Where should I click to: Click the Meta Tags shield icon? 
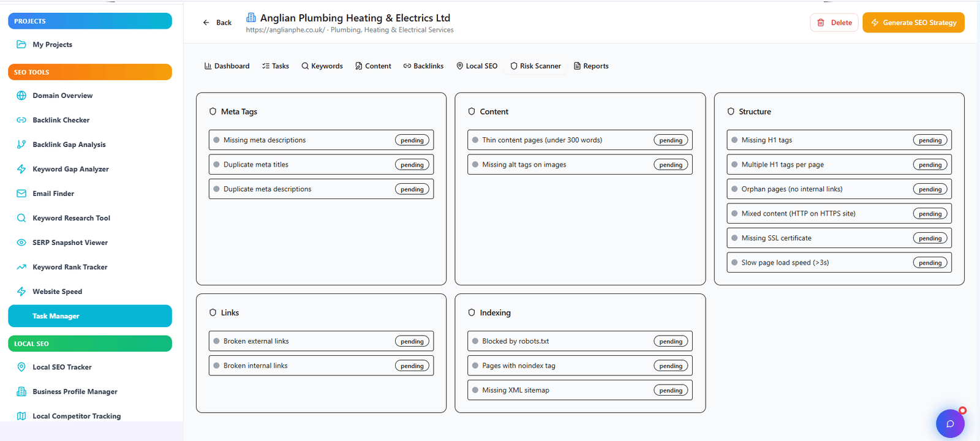[213, 111]
